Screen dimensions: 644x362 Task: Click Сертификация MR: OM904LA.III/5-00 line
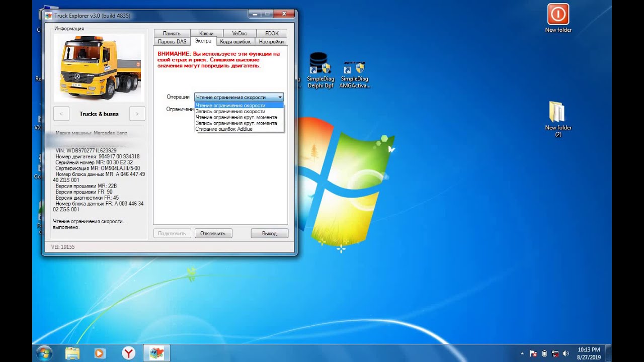click(98, 168)
